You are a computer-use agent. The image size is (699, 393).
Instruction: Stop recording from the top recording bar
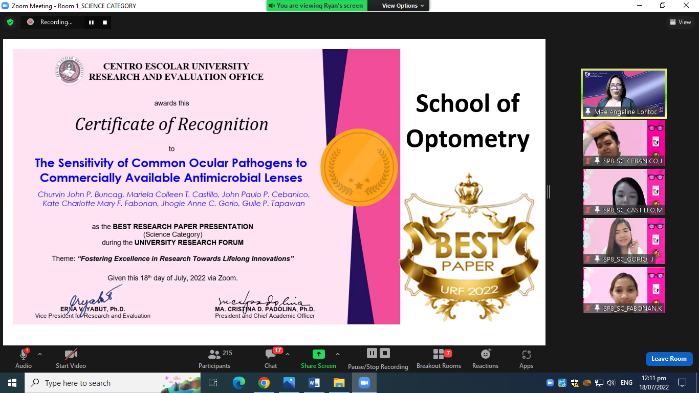click(105, 22)
